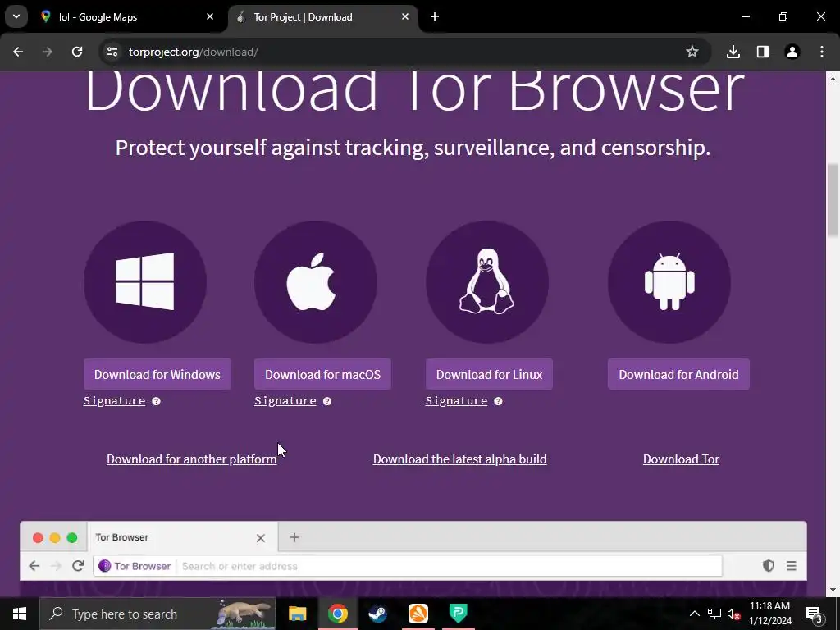The height and width of the screenshot is (630, 840).
Task: Bookmark this page with the star icon
Action: tap(692, 52)
